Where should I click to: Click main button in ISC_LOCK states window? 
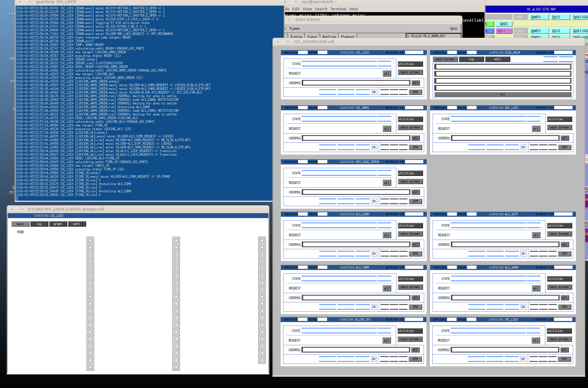click(20, 224)
